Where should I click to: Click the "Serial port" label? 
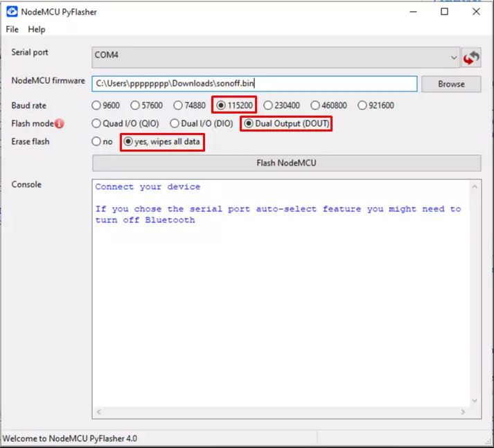point(30,52)
